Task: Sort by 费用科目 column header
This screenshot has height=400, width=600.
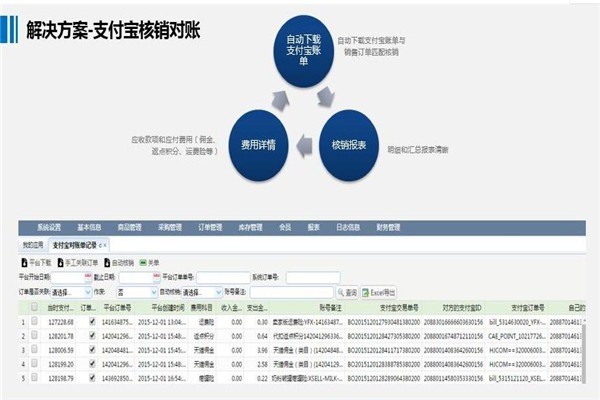Action: click(202, 308)
